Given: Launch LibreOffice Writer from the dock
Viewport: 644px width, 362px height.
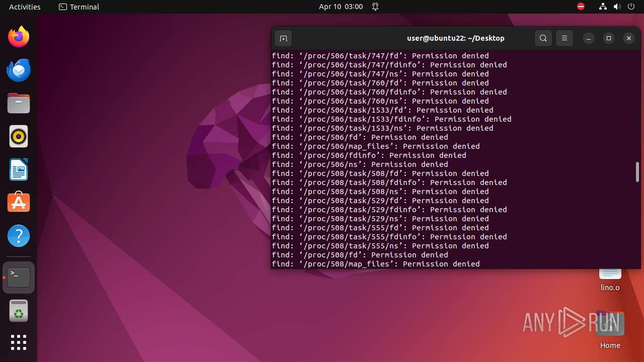Looking at the screenshot, I should [x=19, y=169].
